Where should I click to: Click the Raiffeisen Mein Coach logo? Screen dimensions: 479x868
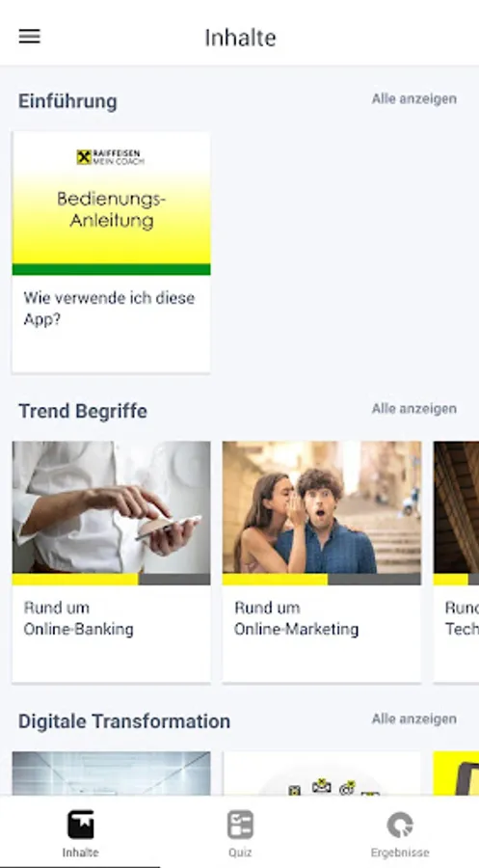pyautogui.click(x=111, y=157)
